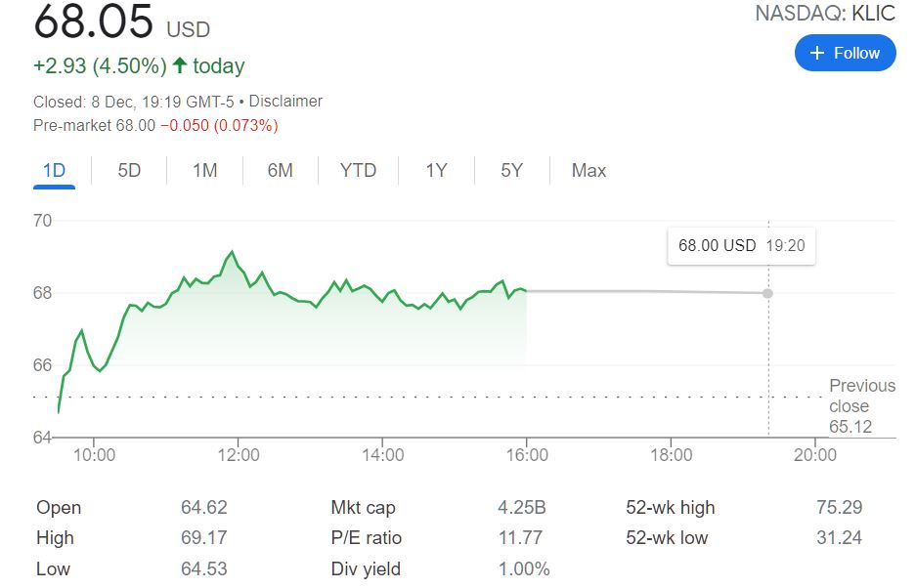The height and width of the screenshot is (588, 915).
Task: Follow the KLIC stock
Action: click(x=845, y=53)
